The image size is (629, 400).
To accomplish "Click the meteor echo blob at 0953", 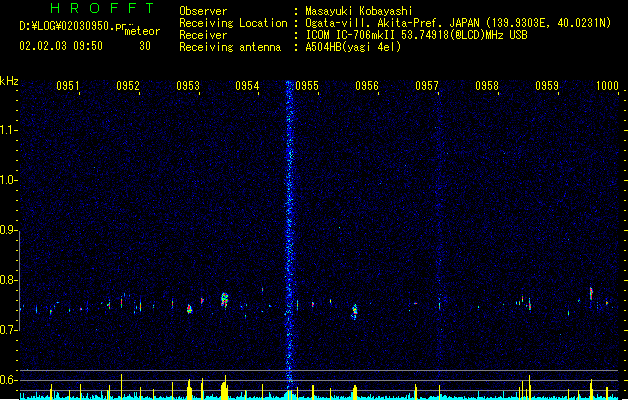I will point(189,309).
